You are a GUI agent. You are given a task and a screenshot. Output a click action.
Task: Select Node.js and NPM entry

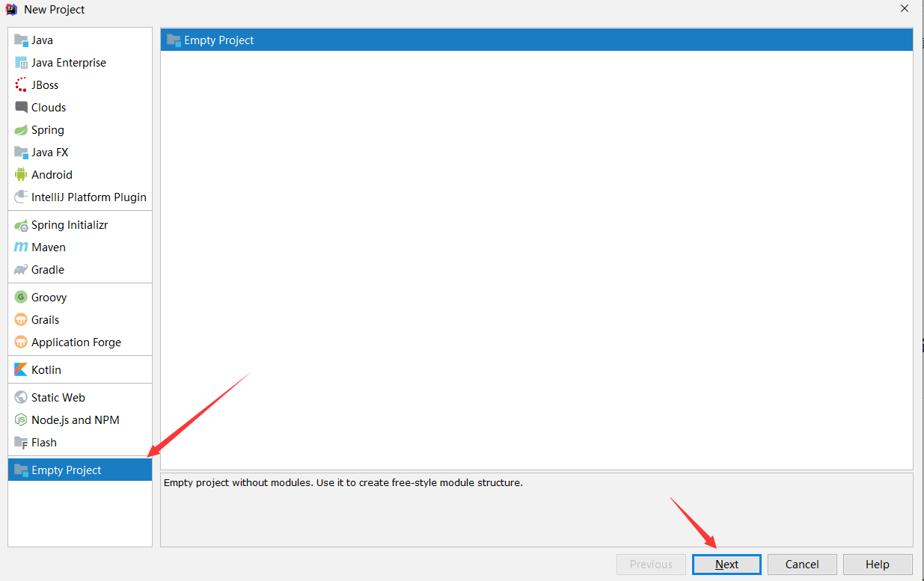coord(80,420)
